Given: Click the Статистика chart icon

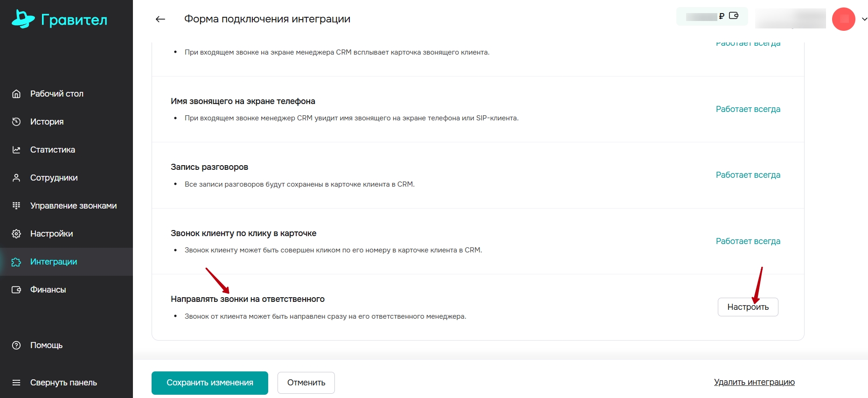Looking at the screenshot, I should click(x=16, y=150).
